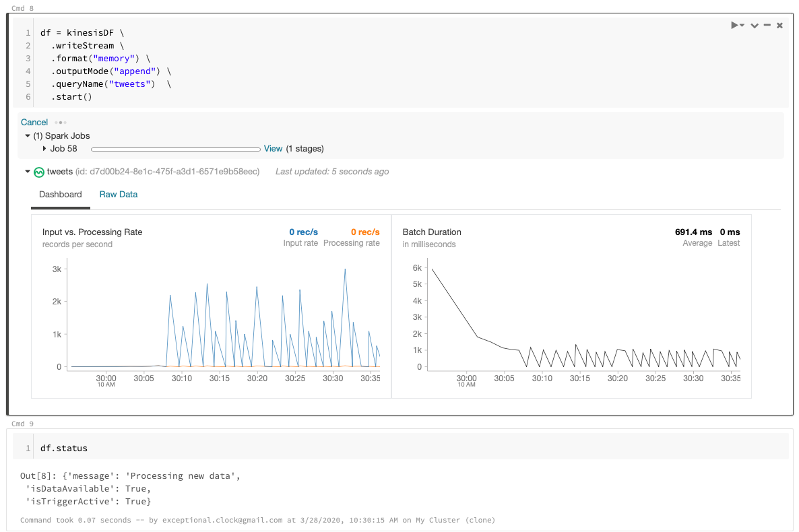Image resolution: width=799 pixels, height=532 pixels.
Task: Cancel the running command
Action: pos(34,123)
